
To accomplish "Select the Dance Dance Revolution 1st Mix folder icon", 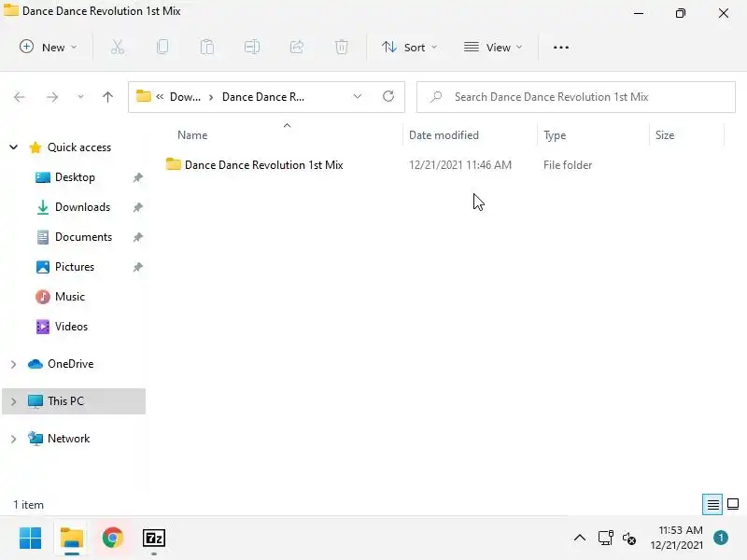I will coord(174,164).
